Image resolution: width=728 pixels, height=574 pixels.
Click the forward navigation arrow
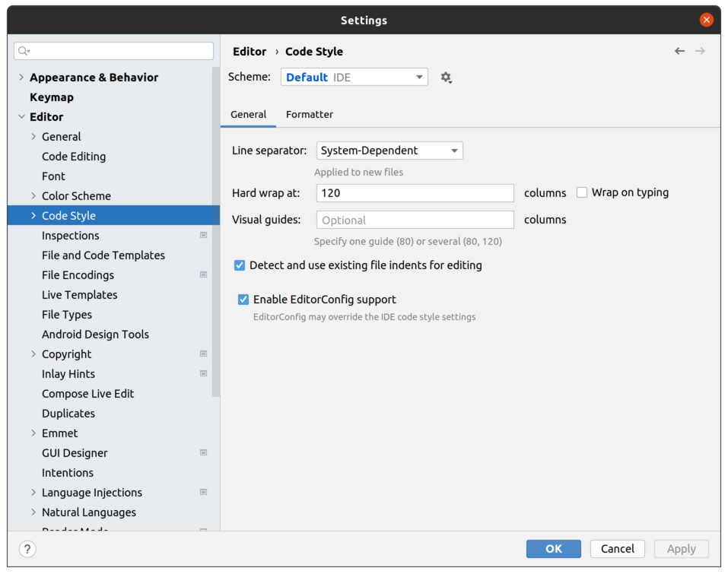point(699,51)
